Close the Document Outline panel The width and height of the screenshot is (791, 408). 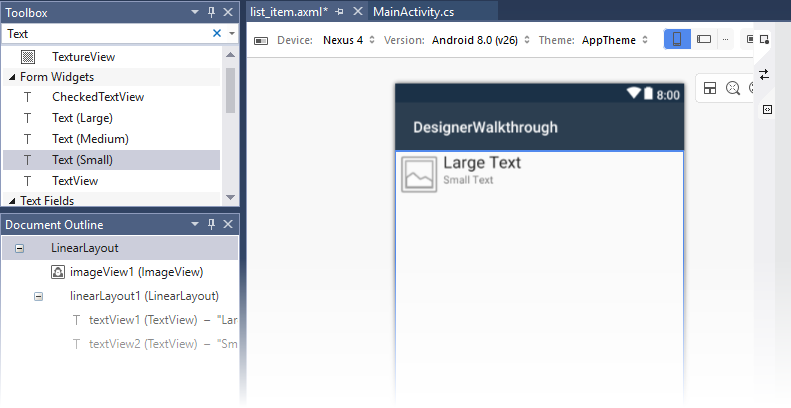228,224
